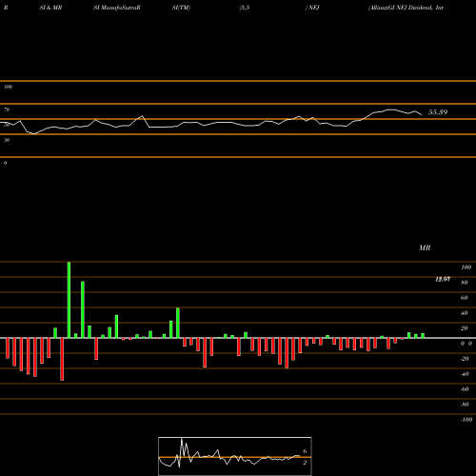The width and height of the screenshot is (476, 476).
Task: Click the end of the RSI line
Action: coord(422,114)
